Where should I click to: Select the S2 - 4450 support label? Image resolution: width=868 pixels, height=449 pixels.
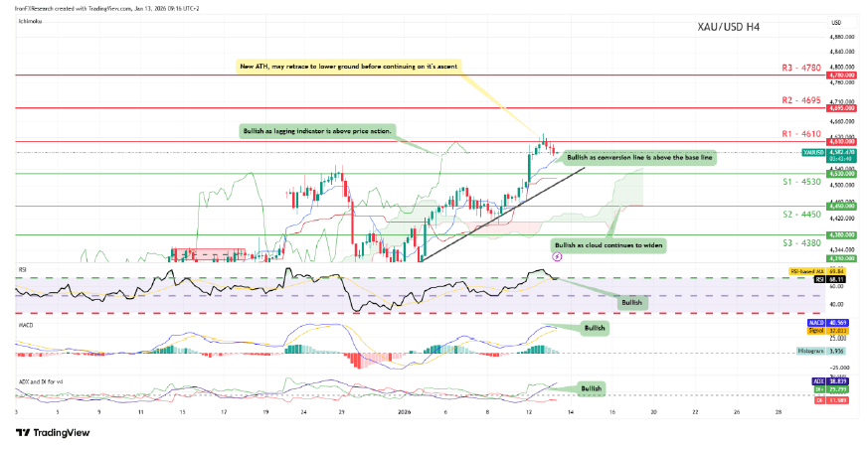point(801,214)
